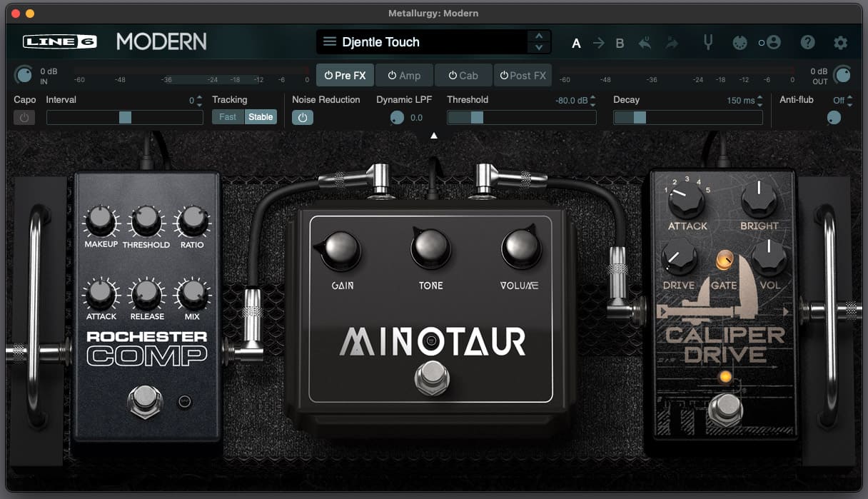This screenshot has width=868, height=499.
Task: Toggle the Minotaur footswitch
Action: [430, 378]
